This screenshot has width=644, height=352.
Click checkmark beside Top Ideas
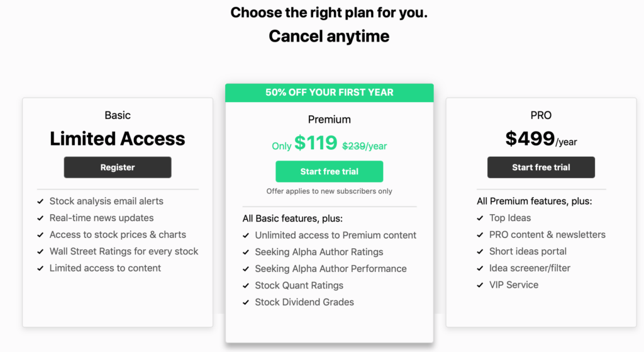click(x=480, y=219)
